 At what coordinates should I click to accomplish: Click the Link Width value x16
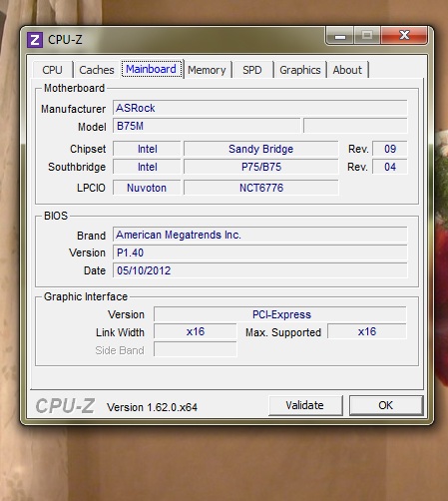tap(196, 331)
